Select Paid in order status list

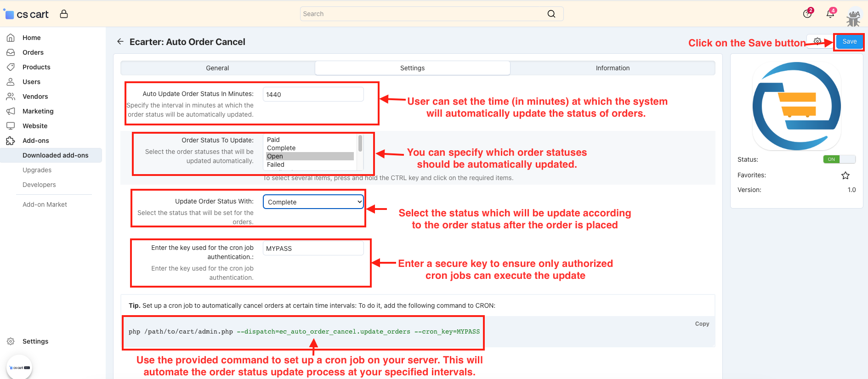(310, 140)
